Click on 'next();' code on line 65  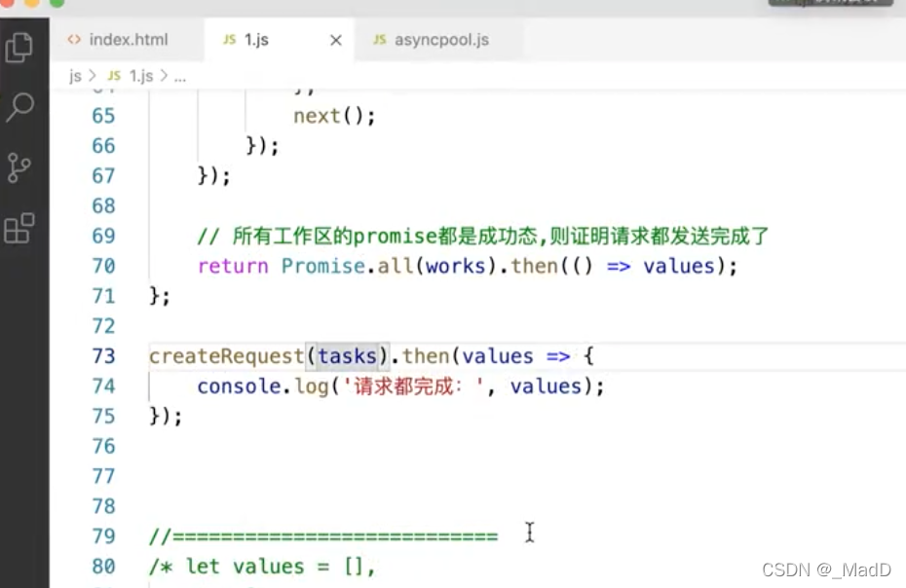[x=334, y=116]
